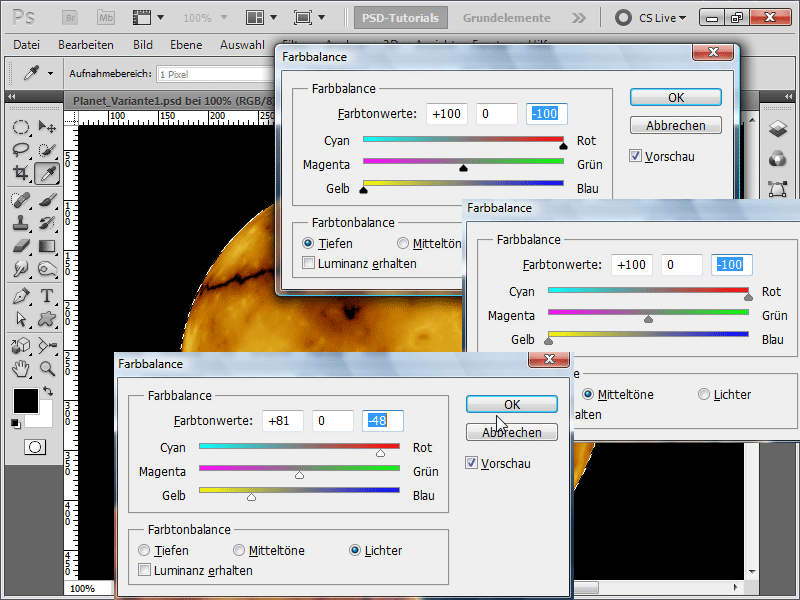The width and height of the screenshot is (800, 600).
Task: Toggle Vorschau checkbox in front Farbbalance dialog
Action: (x=471, y=463)
